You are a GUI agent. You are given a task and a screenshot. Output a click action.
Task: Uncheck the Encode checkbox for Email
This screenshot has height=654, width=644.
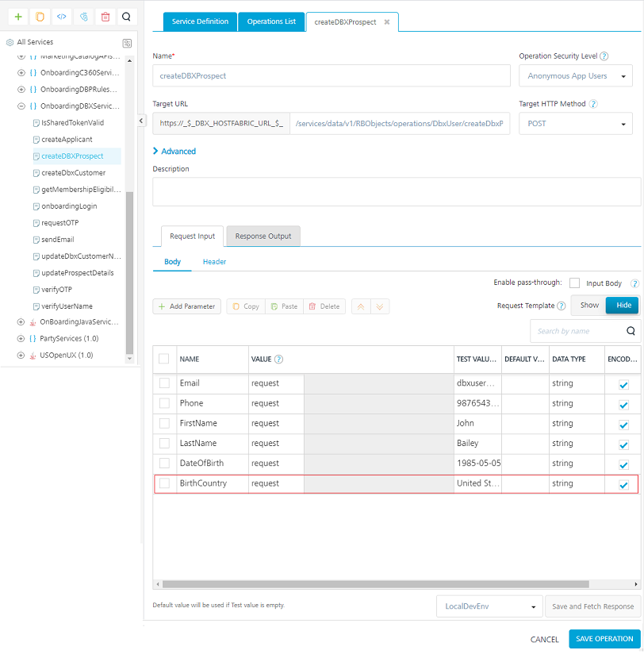pyautogui.click(x=623, y=384)
